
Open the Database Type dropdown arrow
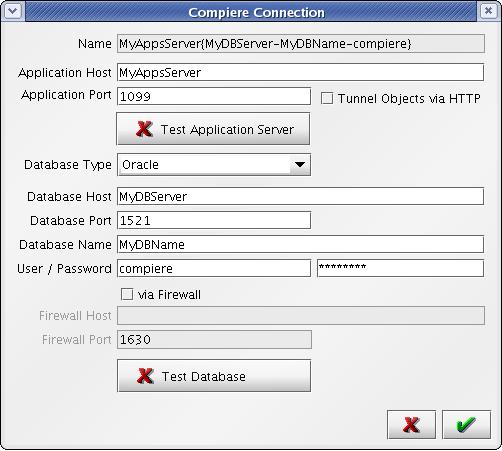pyautogui.click(x=300, y=164)
